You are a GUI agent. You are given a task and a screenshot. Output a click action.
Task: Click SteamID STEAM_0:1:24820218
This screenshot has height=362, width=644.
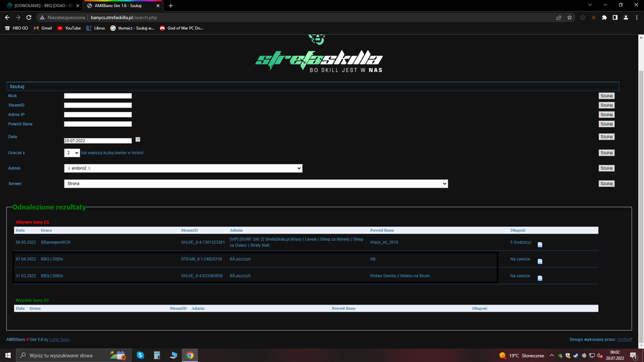pyautogui.click(x=201, y=260)
